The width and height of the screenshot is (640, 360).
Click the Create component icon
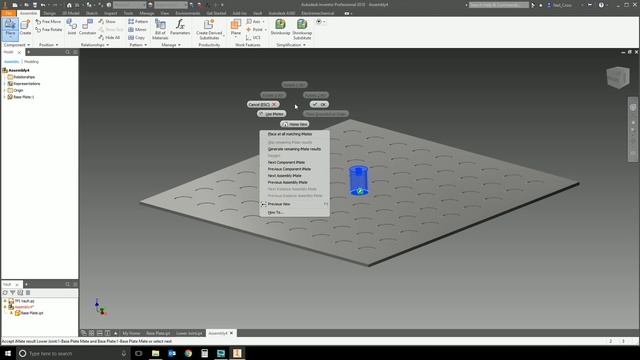point(25,27)
